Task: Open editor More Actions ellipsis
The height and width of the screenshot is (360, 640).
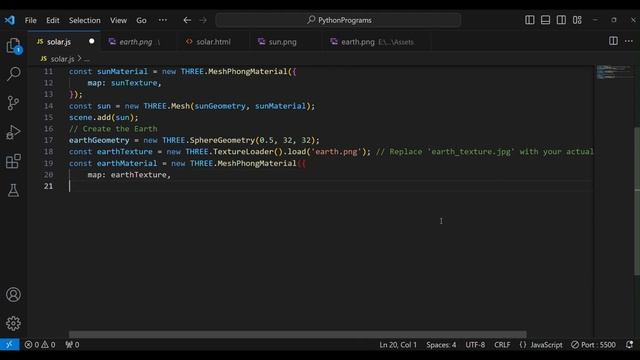Action: pos(629,41)
